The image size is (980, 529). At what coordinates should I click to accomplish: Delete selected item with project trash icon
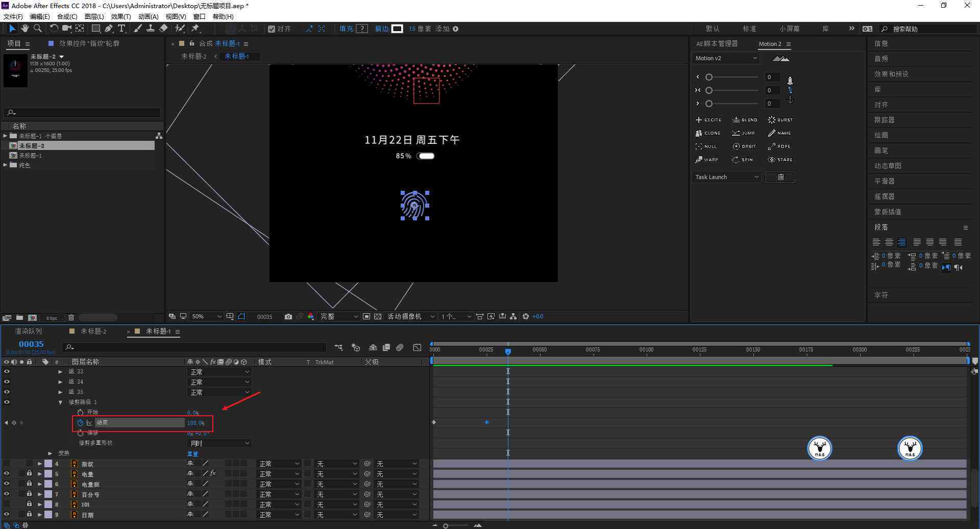coord(71,318)
